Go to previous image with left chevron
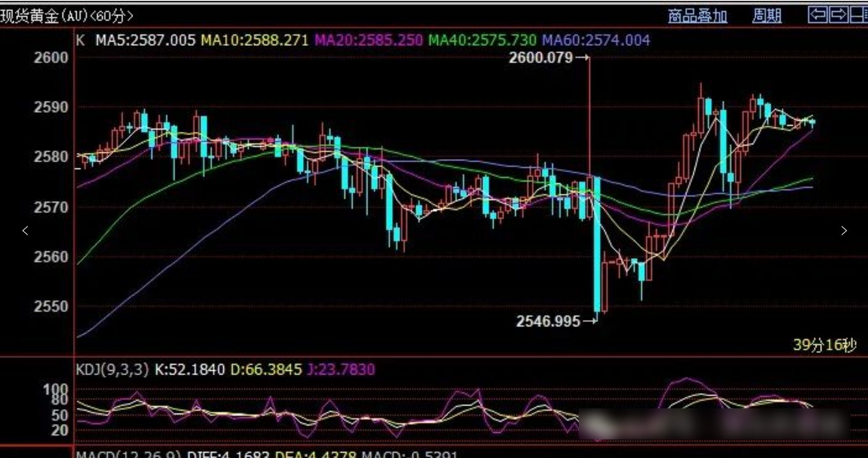The height and width of the screenshot is (458, 868). tap(25, 231)
